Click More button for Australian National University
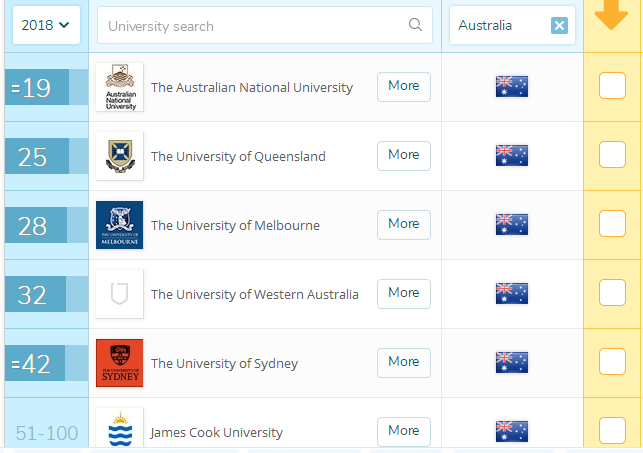 [404, 86]
